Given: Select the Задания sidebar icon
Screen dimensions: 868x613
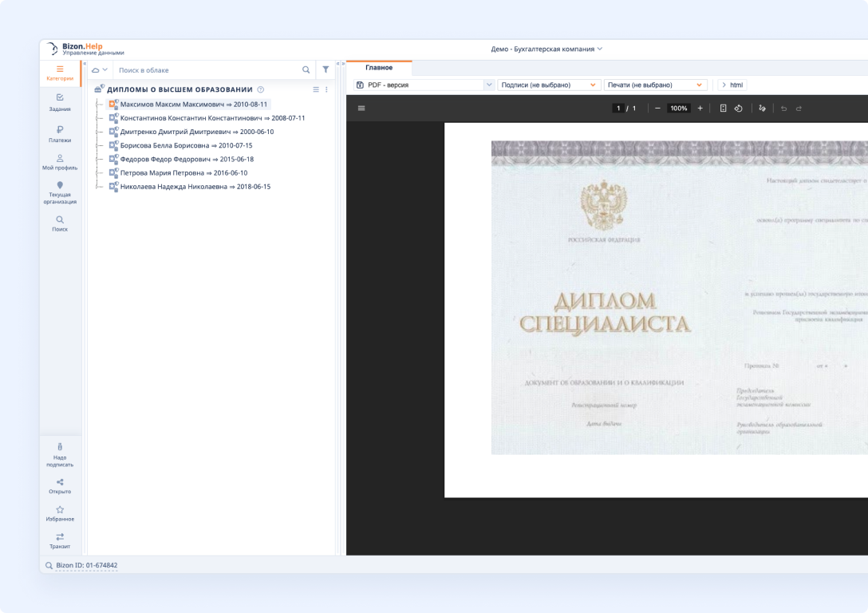Looking at the screenshot, I should pyautogui.click(x=60, y=101).
